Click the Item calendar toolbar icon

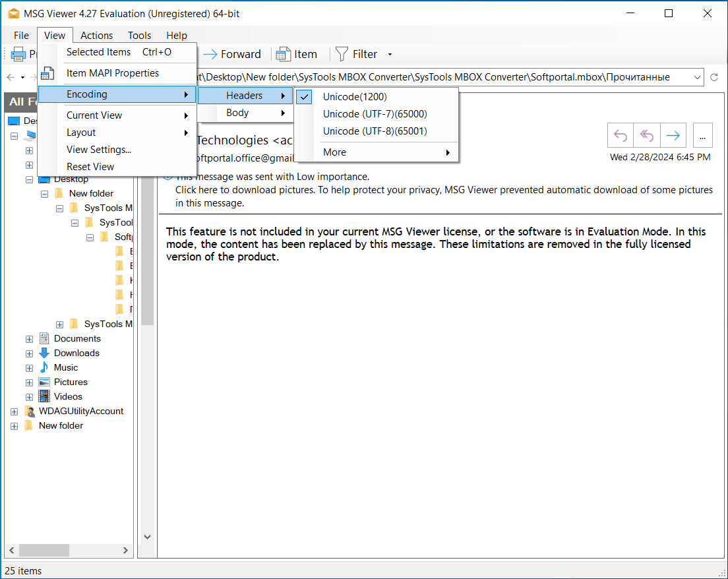click(284, 54)
